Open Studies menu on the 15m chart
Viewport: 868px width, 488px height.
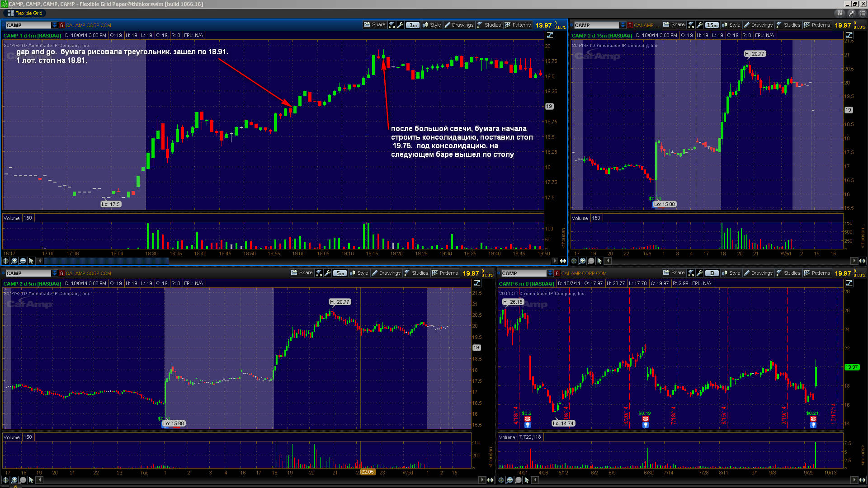(x=788, y=25)
